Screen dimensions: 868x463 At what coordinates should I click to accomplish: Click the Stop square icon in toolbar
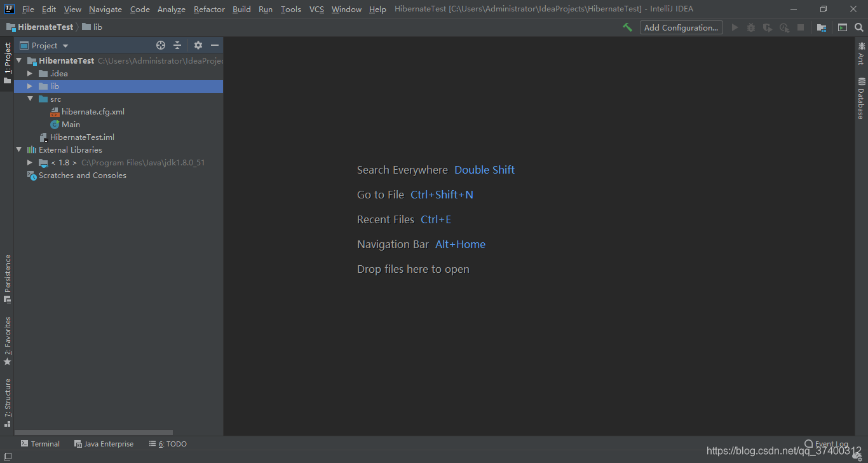point(801,27)
